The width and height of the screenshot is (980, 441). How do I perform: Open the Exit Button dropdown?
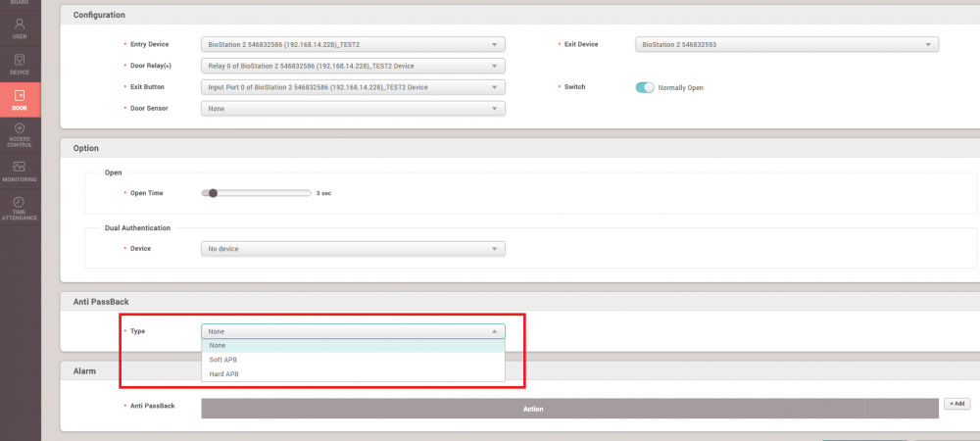click(x=353, y=87)
